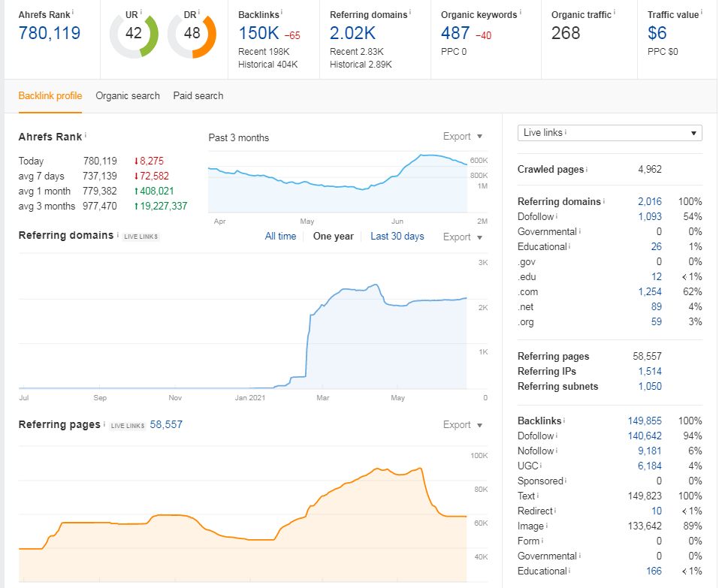Open Nofollow backlinks 9,181

650,451
